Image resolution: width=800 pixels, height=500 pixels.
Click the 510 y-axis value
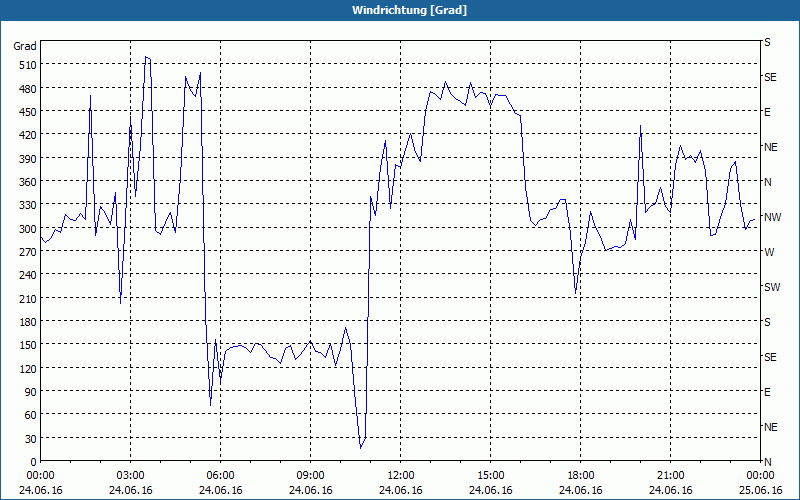point(28,65)
